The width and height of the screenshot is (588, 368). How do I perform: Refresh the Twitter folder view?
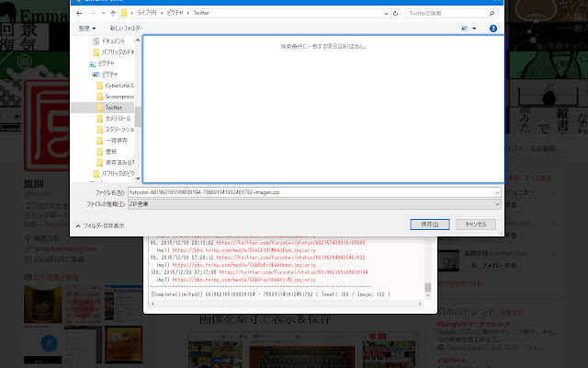point(395,14)
